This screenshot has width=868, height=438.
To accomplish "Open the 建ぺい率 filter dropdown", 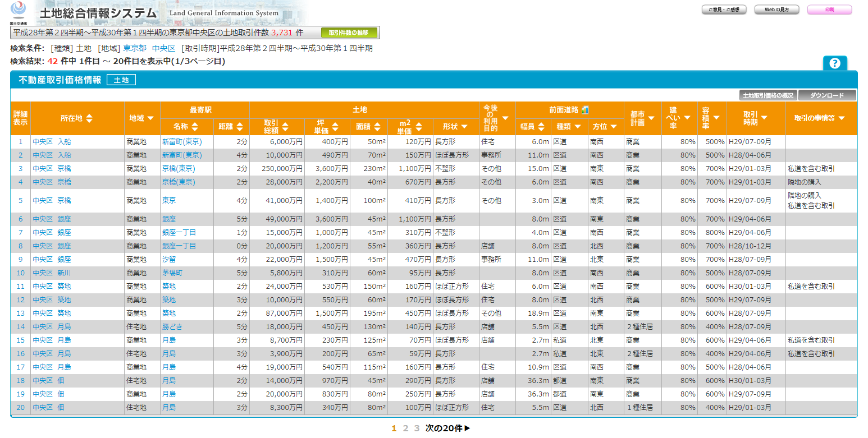I will pyautogui.click(x=687, y=117).
